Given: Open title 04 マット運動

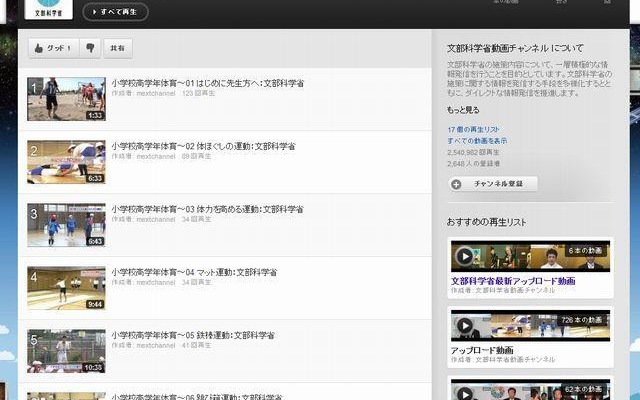Looking at the screenshot, I should click(x=194, y=272).
